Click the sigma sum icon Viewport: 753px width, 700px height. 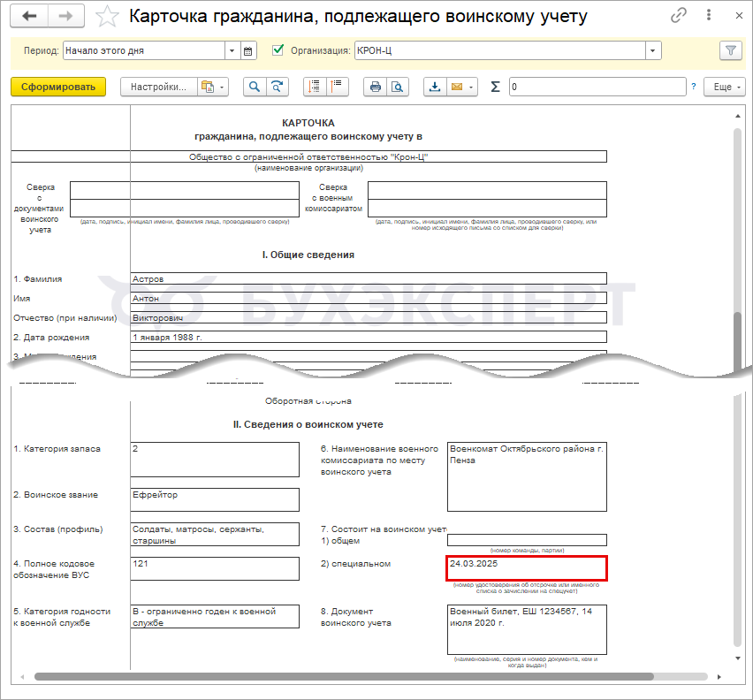[x=495, y=87]
